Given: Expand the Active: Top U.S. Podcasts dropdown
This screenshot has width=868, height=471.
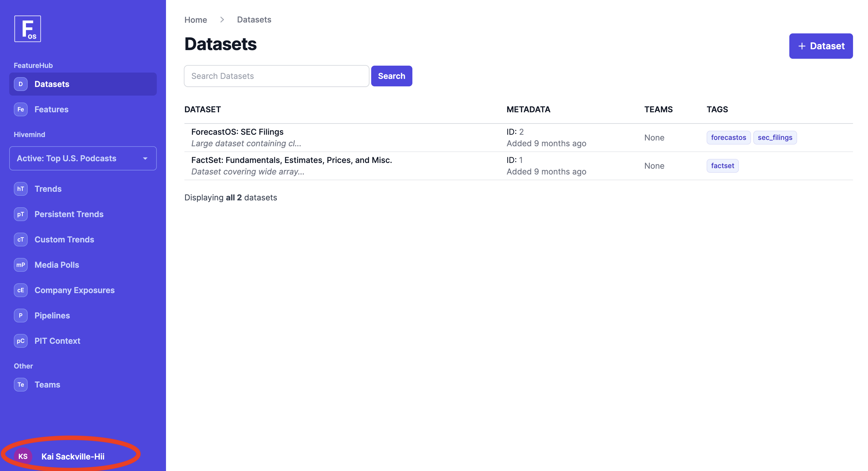Looking at the screenshot, I should [x=82, y=158].
